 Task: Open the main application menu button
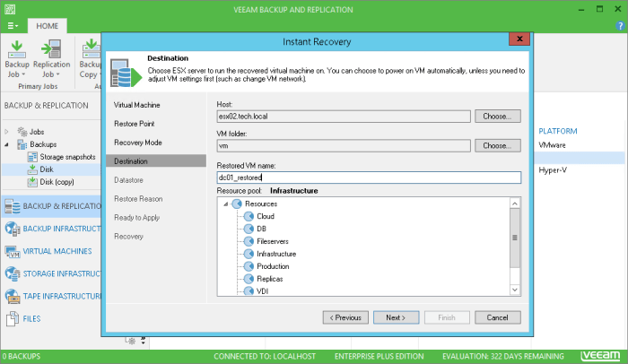13,26
